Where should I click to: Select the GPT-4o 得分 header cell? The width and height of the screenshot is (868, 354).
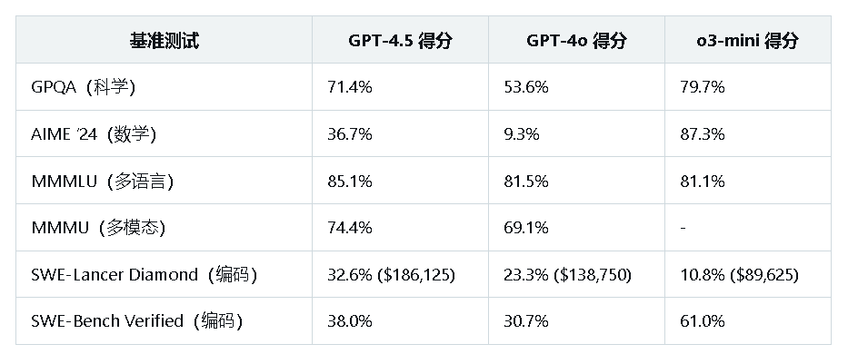pos(576,40)
